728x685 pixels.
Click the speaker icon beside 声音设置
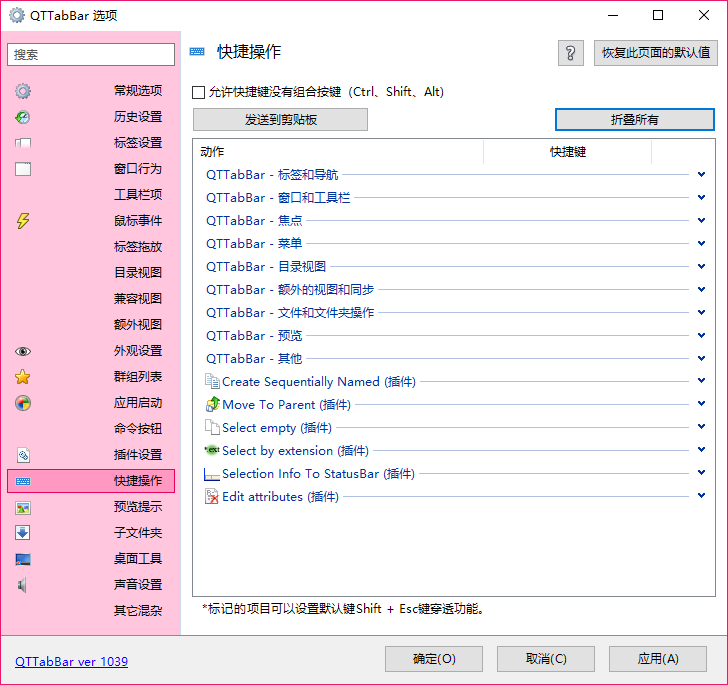click(22, 586)
